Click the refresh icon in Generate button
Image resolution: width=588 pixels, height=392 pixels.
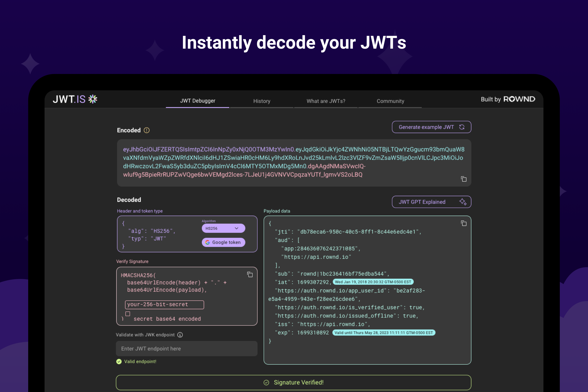(462, 127)
